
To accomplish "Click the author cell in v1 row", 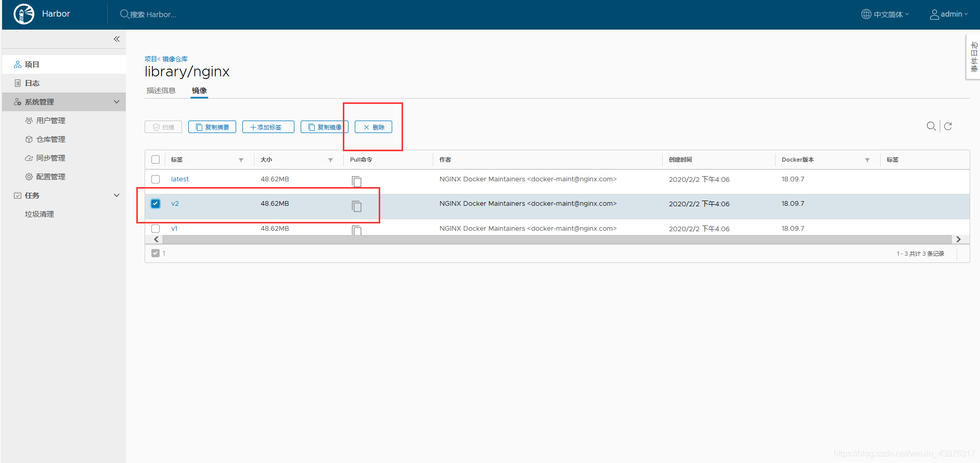I will tap(528, 229).
